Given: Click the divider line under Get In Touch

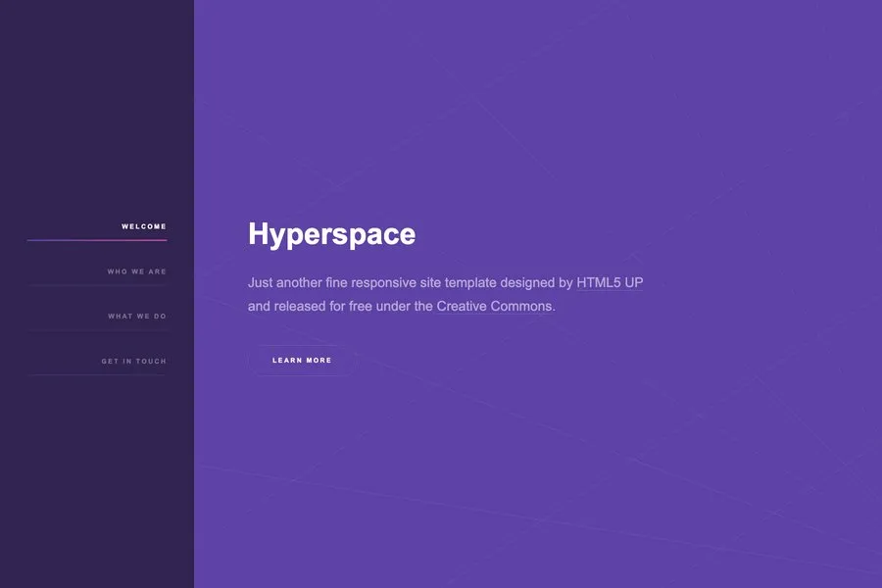Looking at the screenshot, I should tap(97, 375).
